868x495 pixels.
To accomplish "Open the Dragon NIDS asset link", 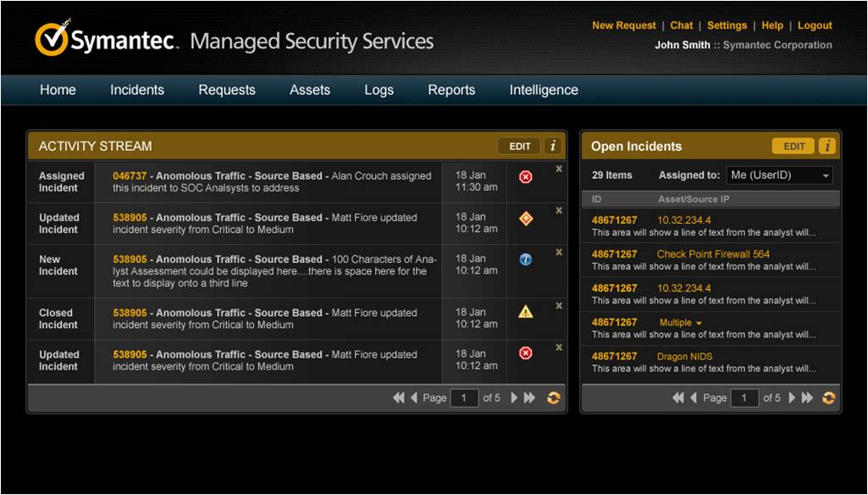I will point(685,356).
